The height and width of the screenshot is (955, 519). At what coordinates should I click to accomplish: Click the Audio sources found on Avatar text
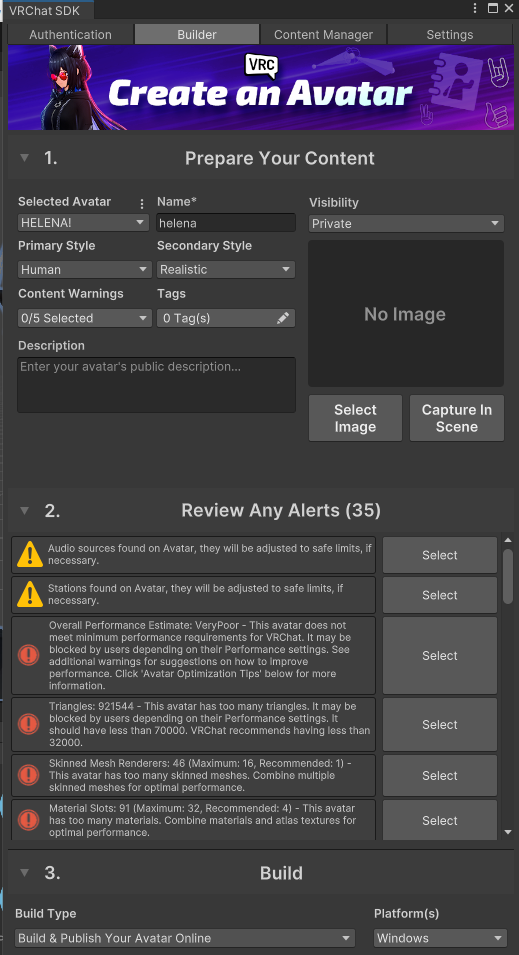pyautogui.click(x=210, y=554)
